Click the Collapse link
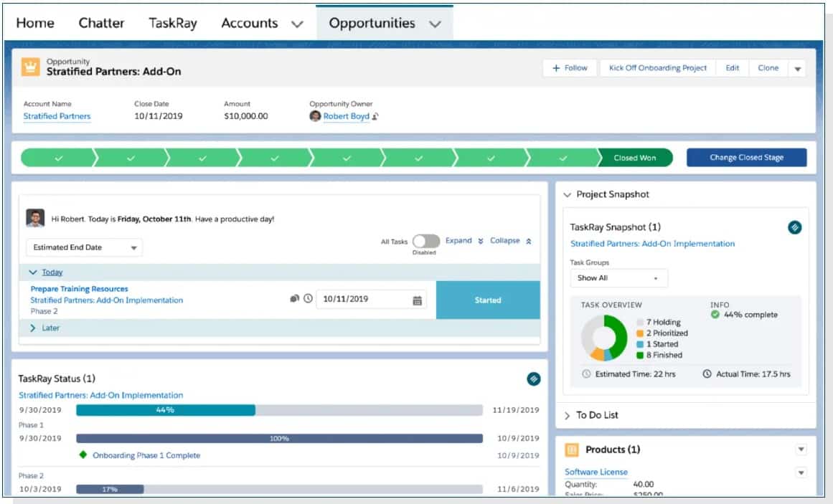Image resolution: width=833 pixels, height=504 pixels. [x=504, y=241]
